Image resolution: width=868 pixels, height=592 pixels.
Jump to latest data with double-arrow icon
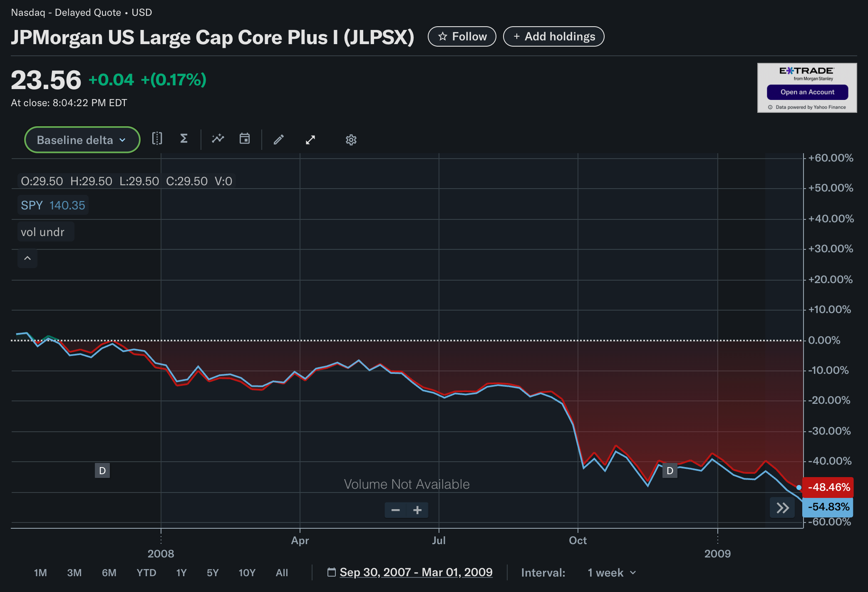click(782, 507)
